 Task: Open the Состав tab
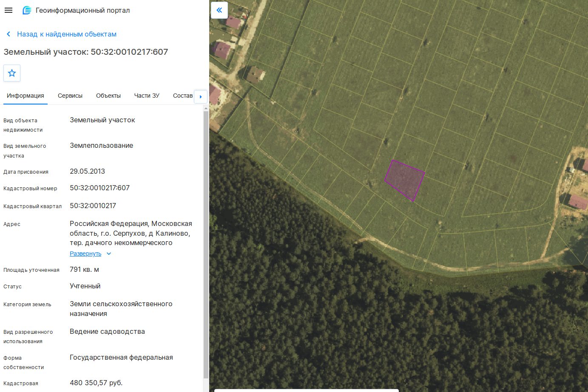click(x=183, y=96)
